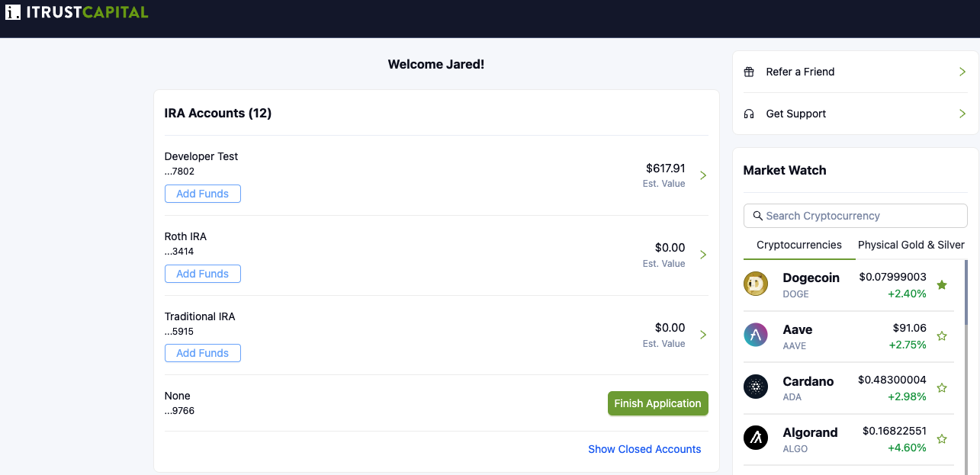
Task: Click the Aave coin icon
Action: coord(756,335)
